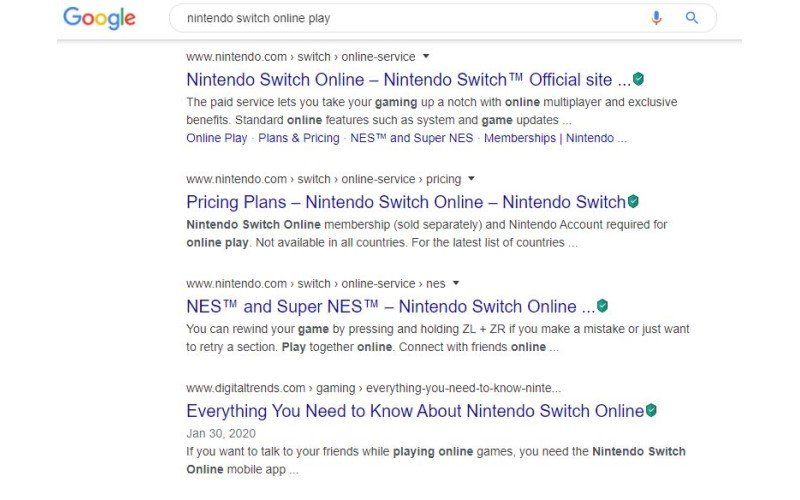The height and width of the screenshot is (500, 800).
Task: Click green shield beside Everything You Need result
Action: pos(651,410)
